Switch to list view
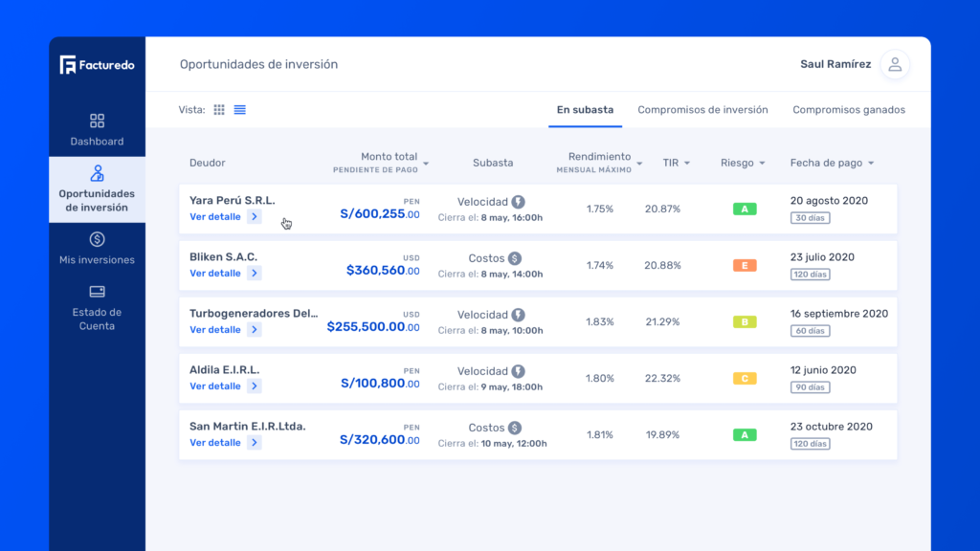This screenshot has height=551, width=980. pos(239,110)
